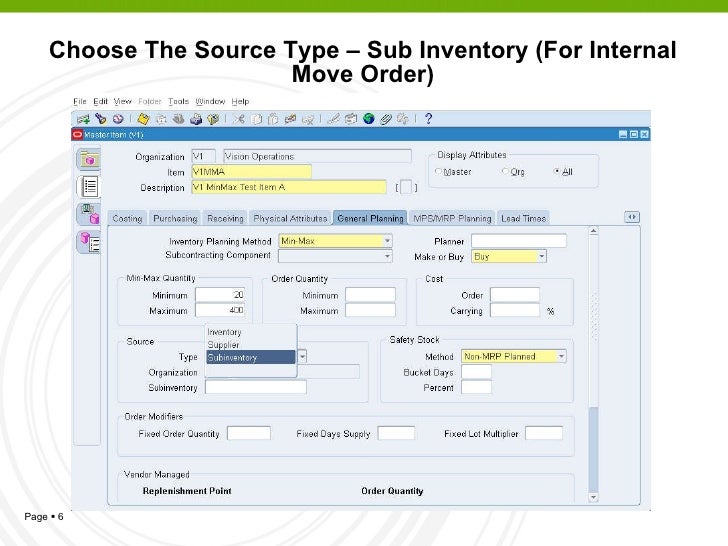This screenshot has width=728, height=546.
Task: Switch to the Purchasing tab
Action: pos(175,218)
